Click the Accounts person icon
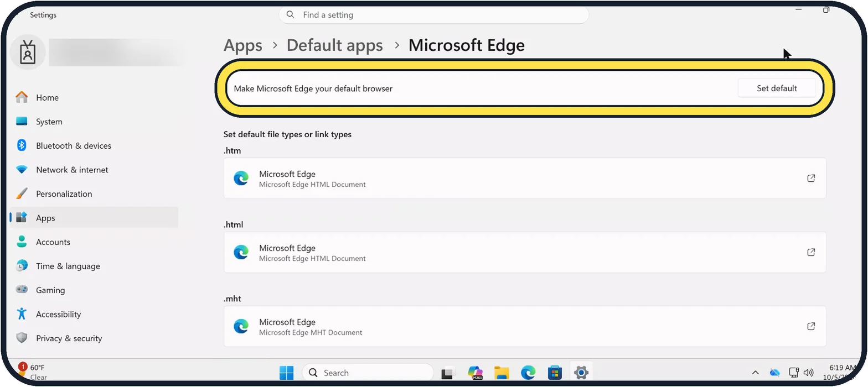Image resolution: width=868 pixels, height=387 pixels. tap(22, 242)
